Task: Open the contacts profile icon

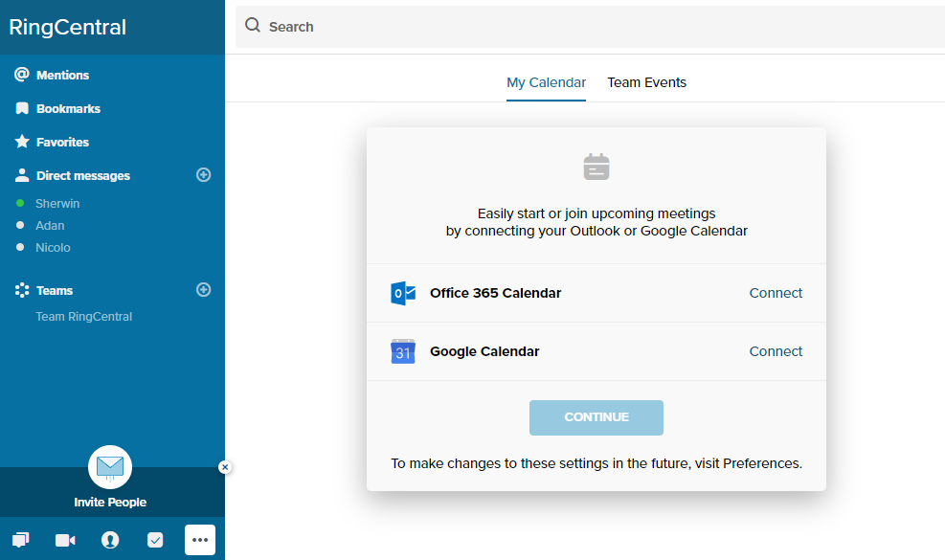Action: tap(110, 540)
